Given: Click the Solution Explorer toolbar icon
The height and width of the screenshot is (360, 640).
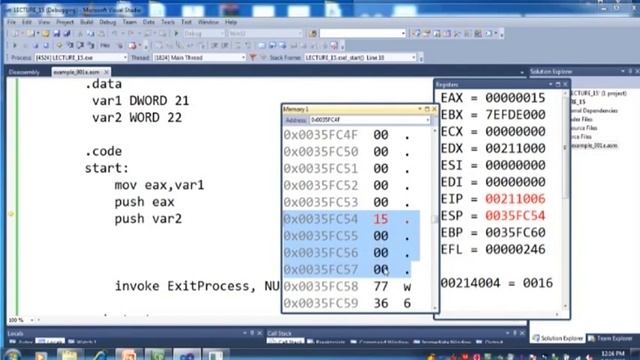Looking at the screenshot, I should 417,34.
